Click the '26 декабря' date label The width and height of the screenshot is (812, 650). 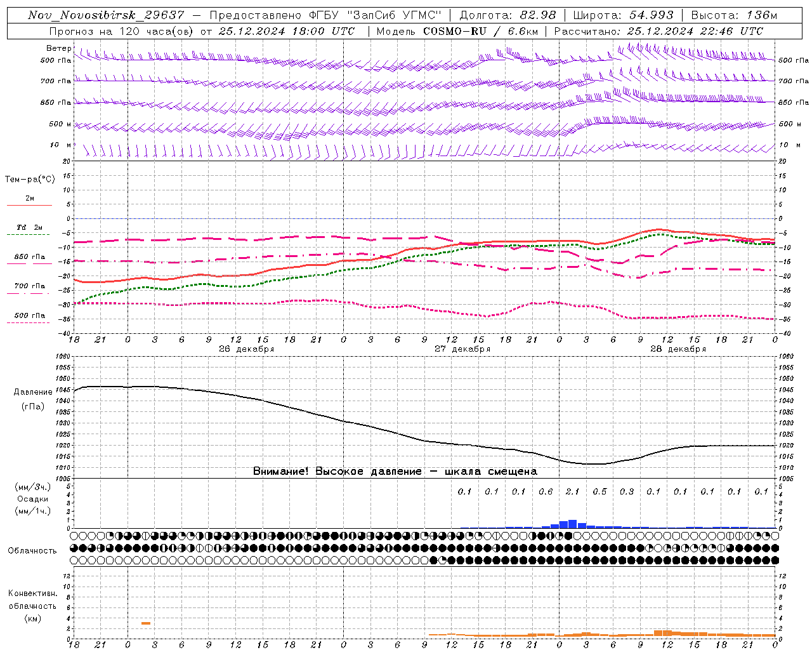[x=246, y=349]
